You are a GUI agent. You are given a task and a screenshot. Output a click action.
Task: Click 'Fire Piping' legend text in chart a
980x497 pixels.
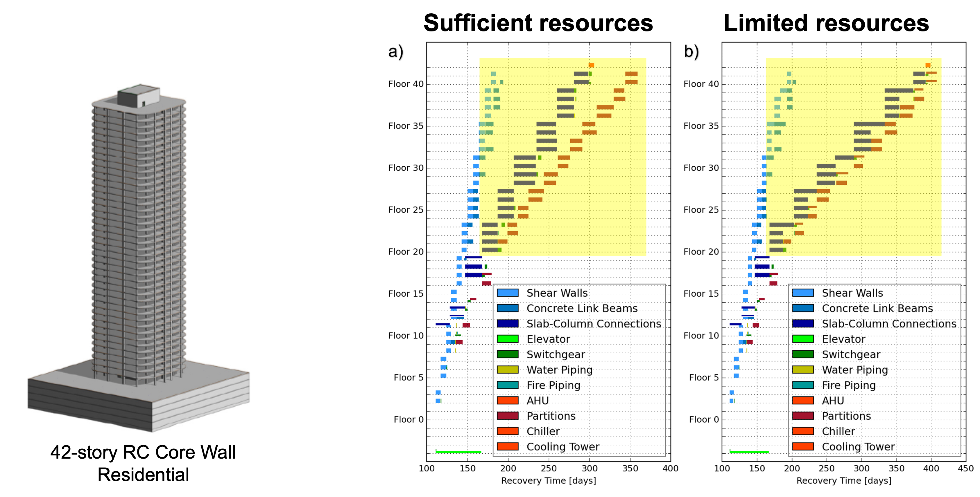(553, 385)
